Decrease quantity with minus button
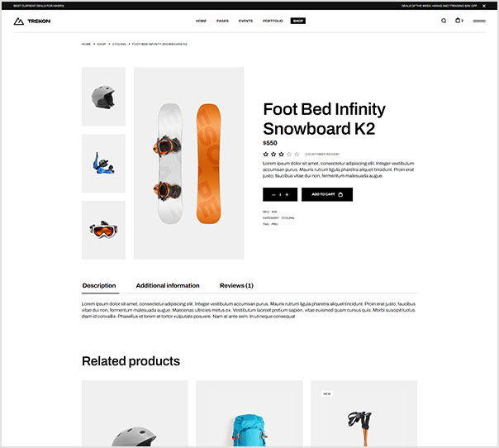The height and width of the screenshot is (448, 499). [x=272, y=194]
